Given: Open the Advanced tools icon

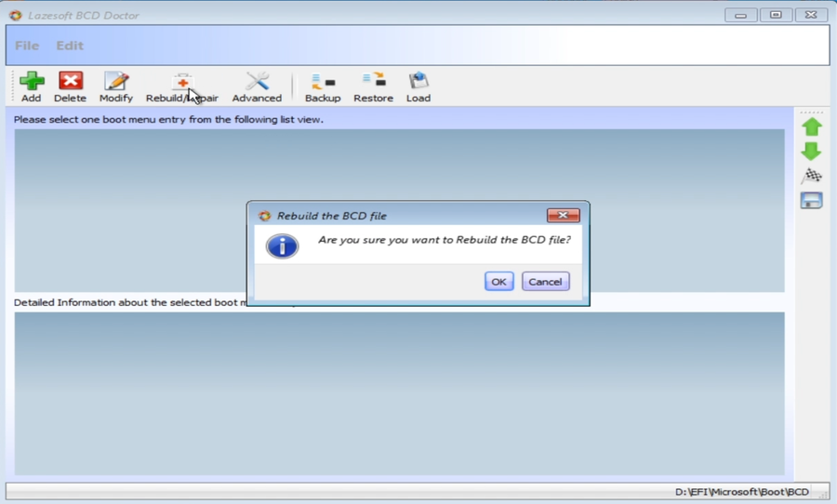Looking at the screenshot, I should 258,81.
